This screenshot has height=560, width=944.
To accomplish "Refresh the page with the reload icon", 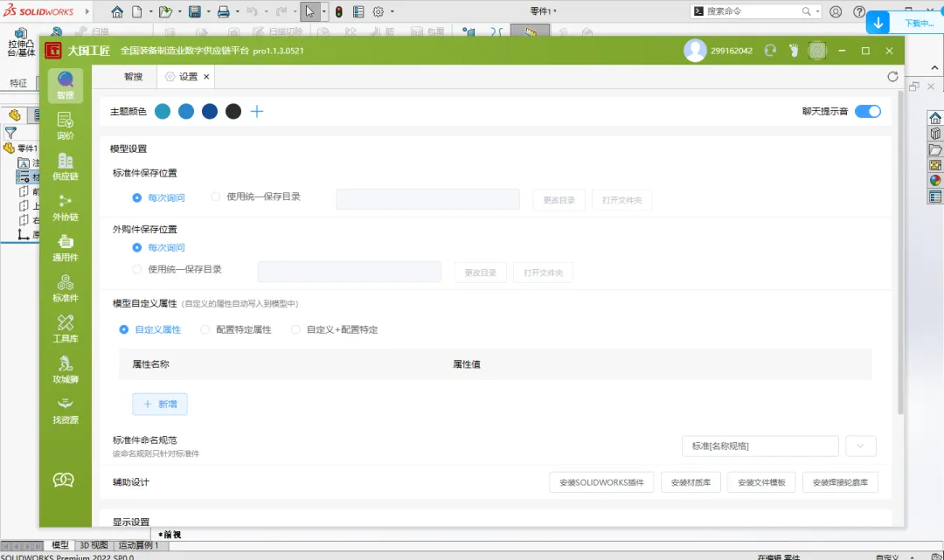I will (892, 76).
